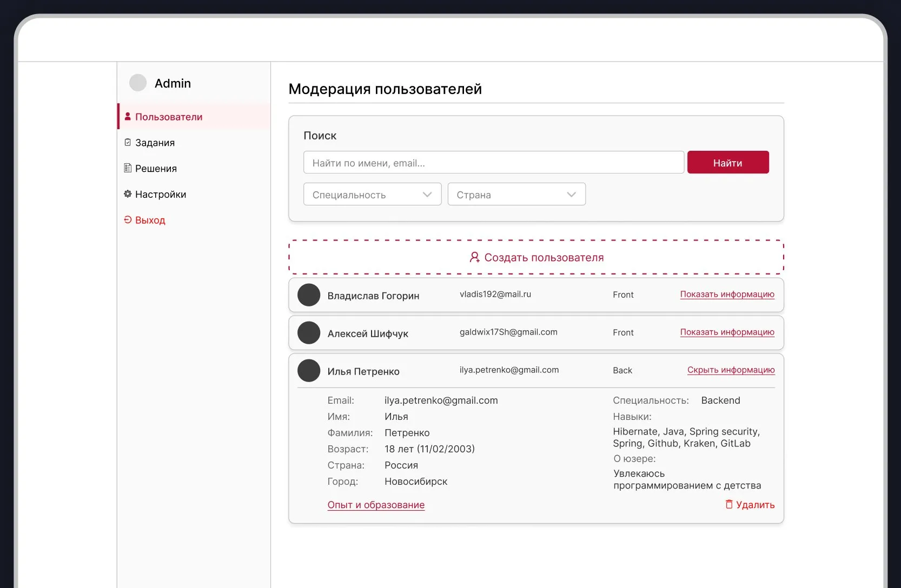Click the chevron in the Специальность selector

(427, 195)
